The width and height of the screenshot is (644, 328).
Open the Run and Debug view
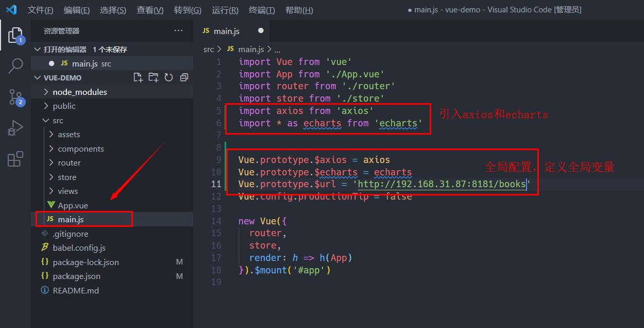pos(15,128)
